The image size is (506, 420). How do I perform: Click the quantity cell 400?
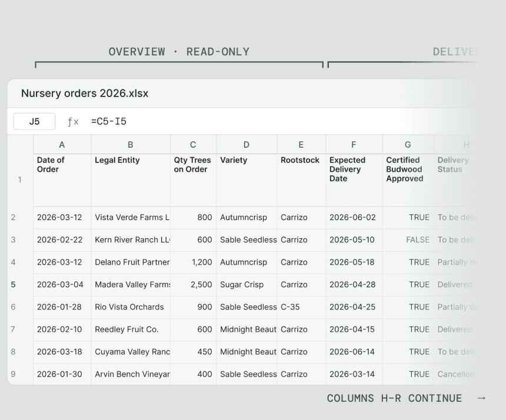pyautogui.click(x=194, y=374)
